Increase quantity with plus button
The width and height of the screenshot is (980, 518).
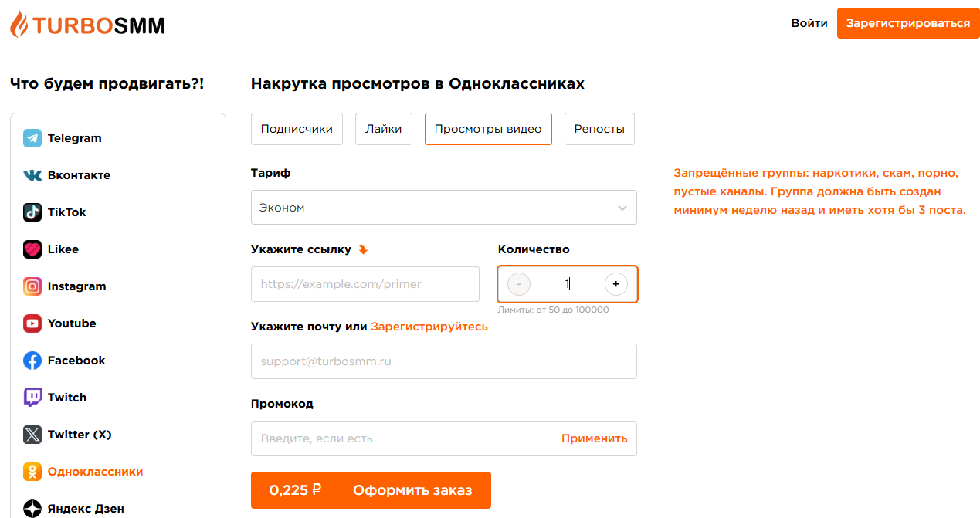click(x=615, y=284)
